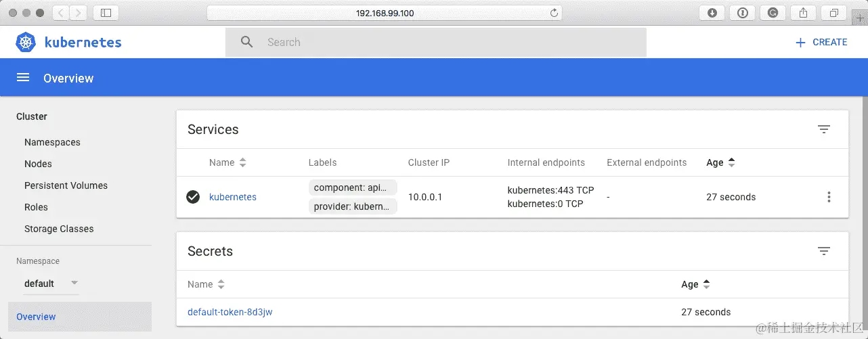This screenshot has width=868, height=339.
Task: Click the CREATE button
Action: pos(821,42)
